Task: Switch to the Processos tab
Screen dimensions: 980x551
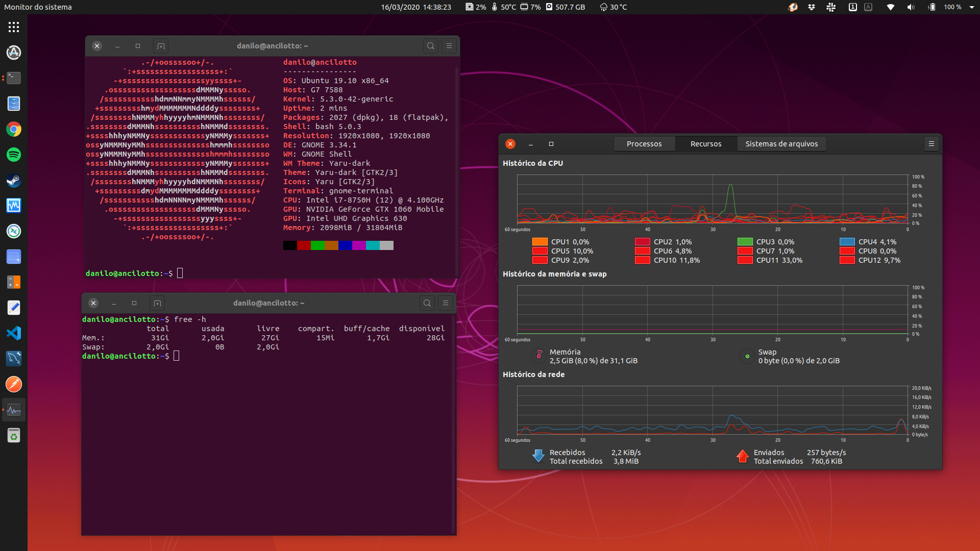Action: point(644,144)
